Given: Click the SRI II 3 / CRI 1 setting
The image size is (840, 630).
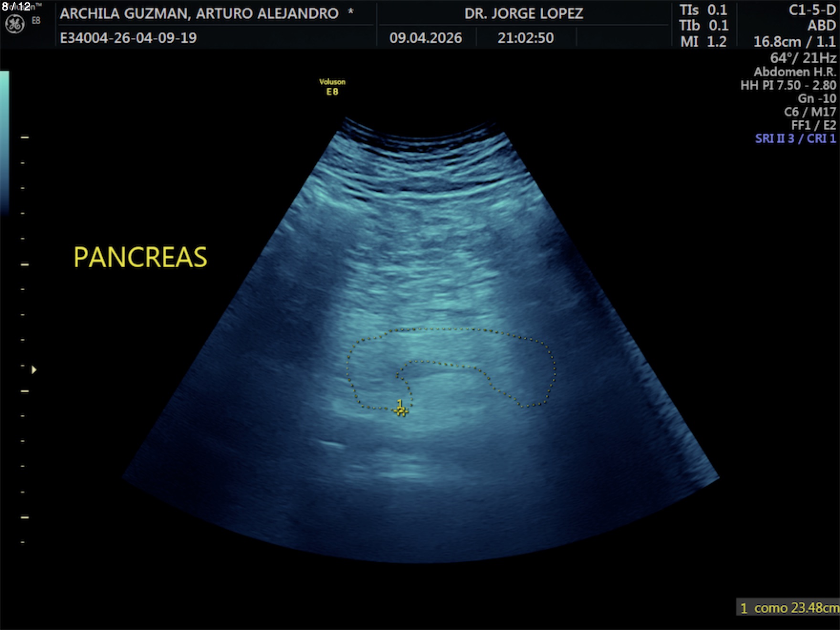Looking at the screenshot, I should click(x=795, y=138).
